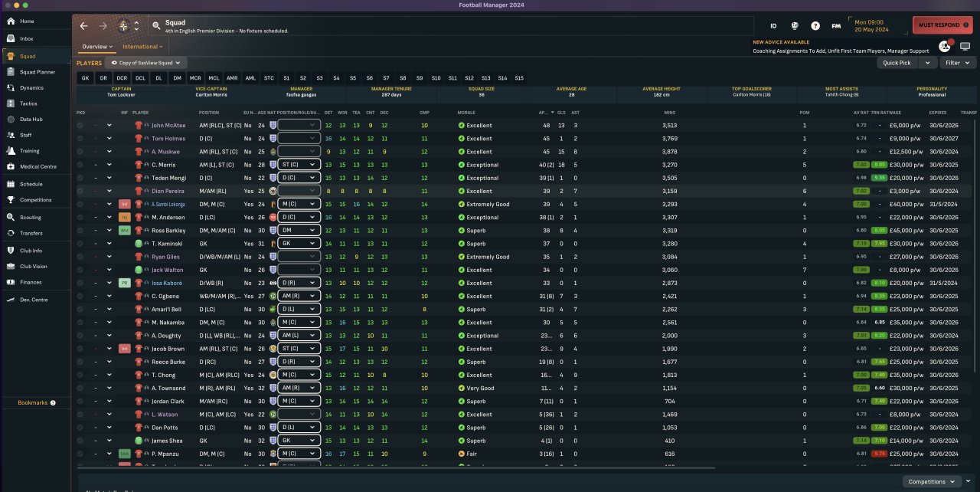This screenshot has width=980, height=492.
Task: Select the STC position slot
Action: [x=269, y=78]
